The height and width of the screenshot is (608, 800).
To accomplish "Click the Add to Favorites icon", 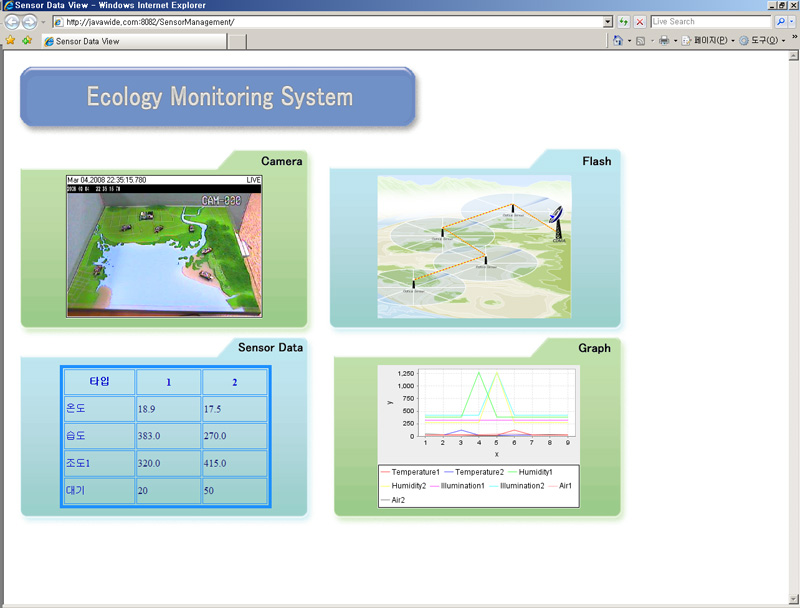I will point(27,40).
